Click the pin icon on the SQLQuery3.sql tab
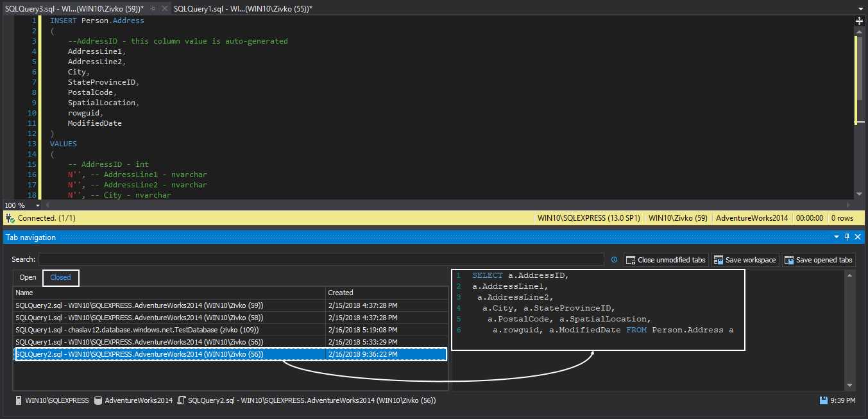868x419 pixels. point(153,8)
